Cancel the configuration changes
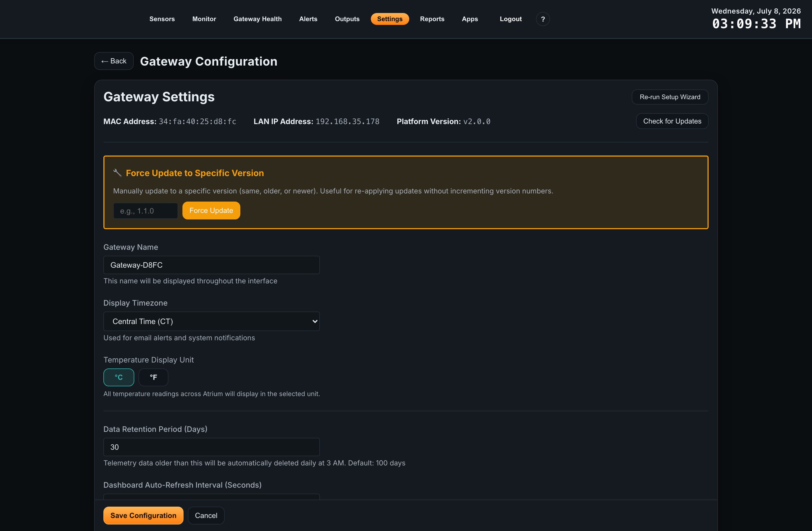 [x=206, y=516]
